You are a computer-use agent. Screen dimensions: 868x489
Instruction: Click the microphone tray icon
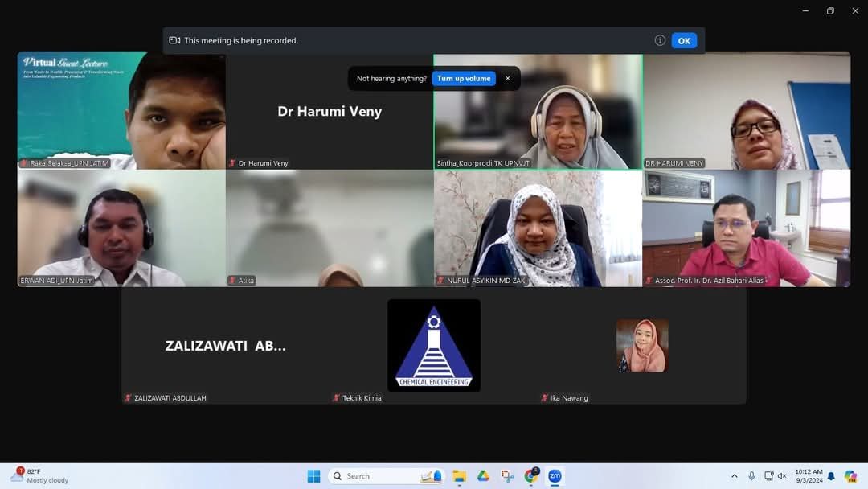click(x=751, y=475)
